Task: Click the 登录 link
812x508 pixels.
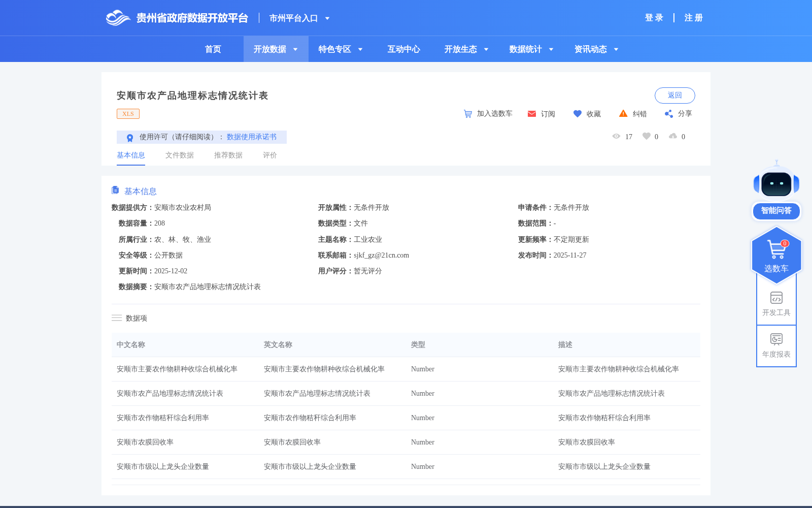Action: pyautogui.click(x=654, y=18)
